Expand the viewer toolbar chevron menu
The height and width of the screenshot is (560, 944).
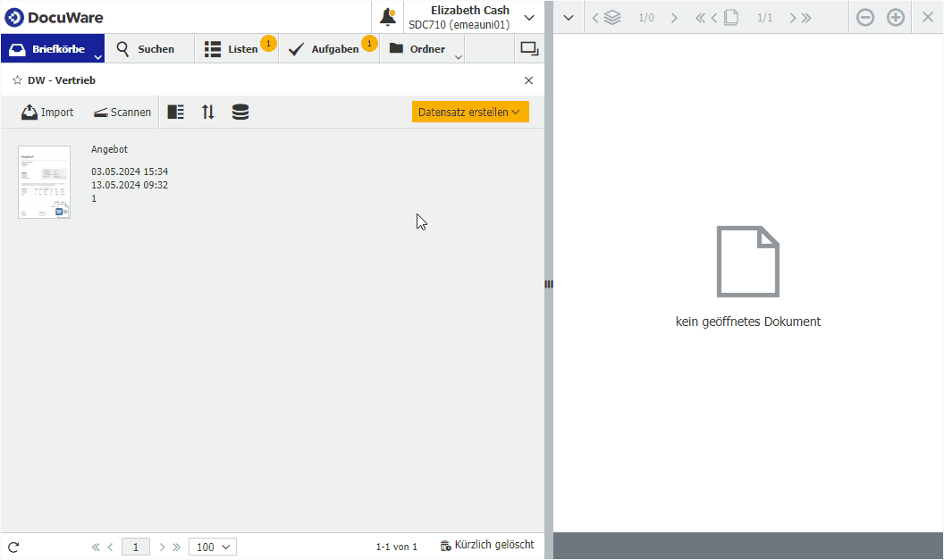[x=568, y=17]
